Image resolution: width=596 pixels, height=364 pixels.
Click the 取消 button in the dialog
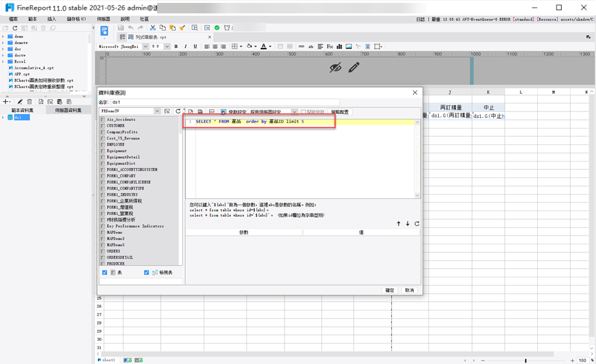[x=409, y=290]
